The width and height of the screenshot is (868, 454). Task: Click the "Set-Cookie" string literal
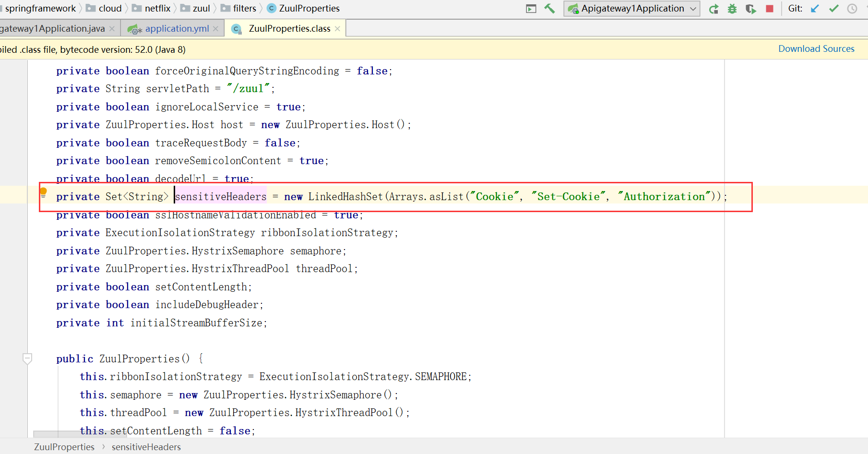[568, 197]
